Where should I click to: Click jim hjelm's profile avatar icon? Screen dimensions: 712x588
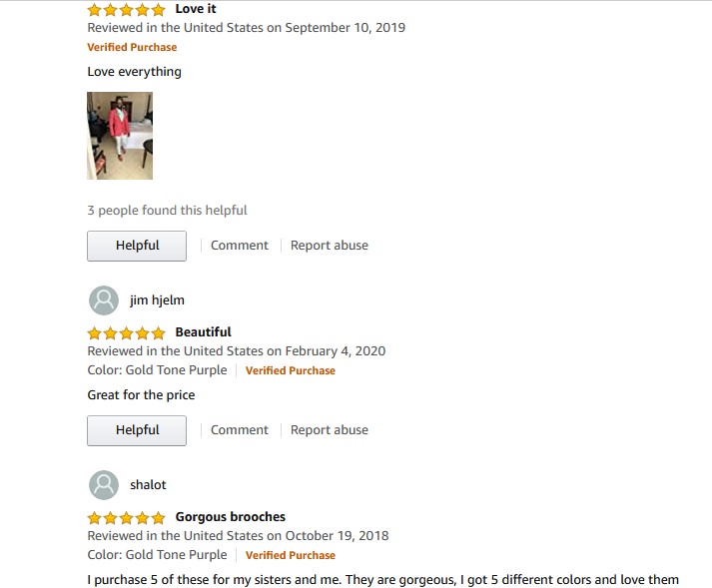pos(104,300)
